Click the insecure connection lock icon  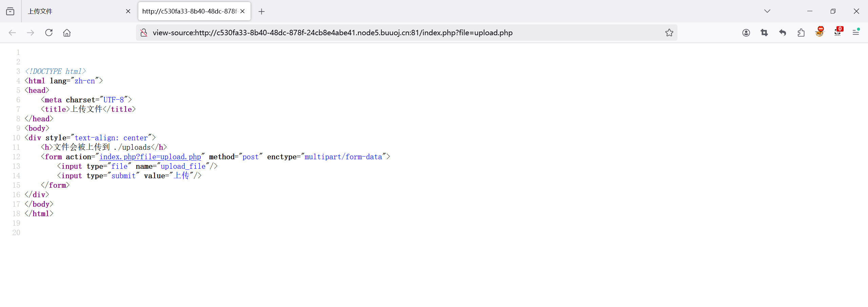click(143, 33)
